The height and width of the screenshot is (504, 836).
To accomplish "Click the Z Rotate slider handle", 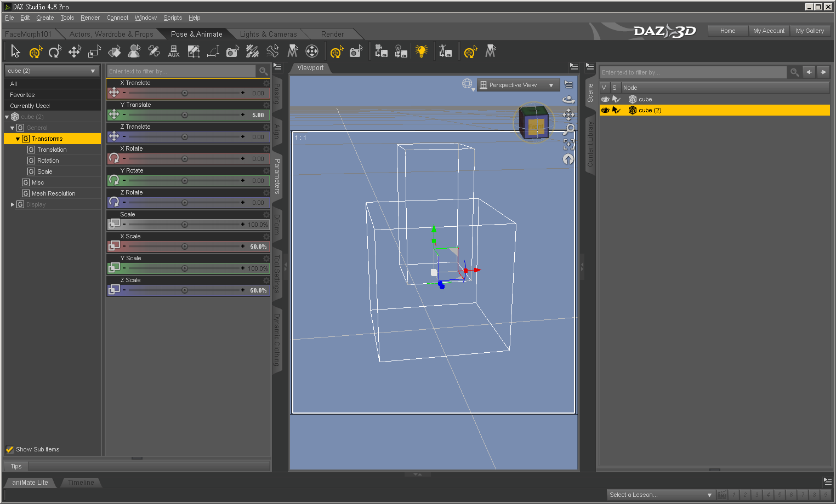I will pyautogui.click(x=185, y=203).
